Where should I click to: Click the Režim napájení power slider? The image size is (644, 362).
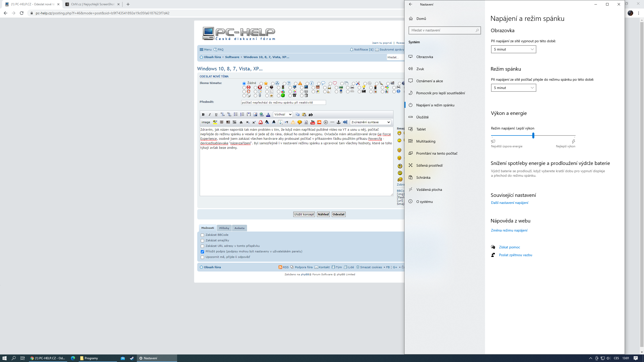tap(533, 136)
